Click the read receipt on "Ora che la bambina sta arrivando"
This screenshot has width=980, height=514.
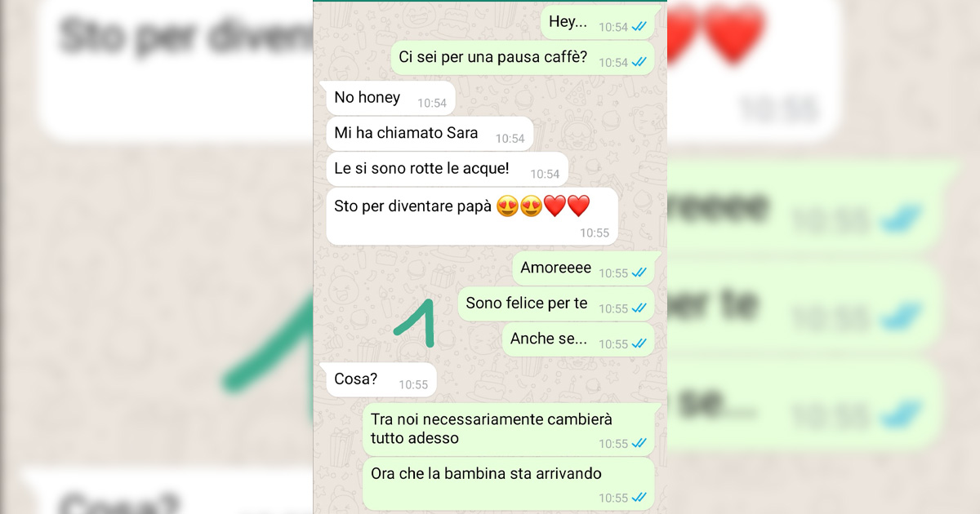point(639,498)
